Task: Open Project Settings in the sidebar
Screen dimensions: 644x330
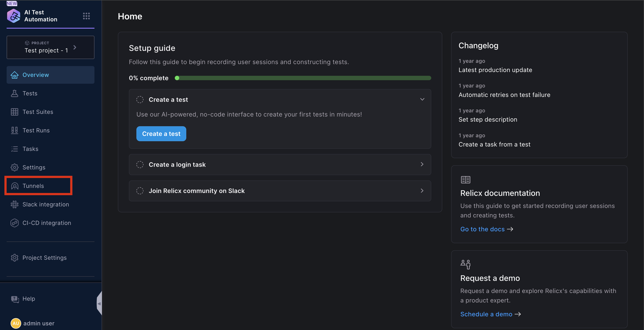Action: tap(45, 258)
